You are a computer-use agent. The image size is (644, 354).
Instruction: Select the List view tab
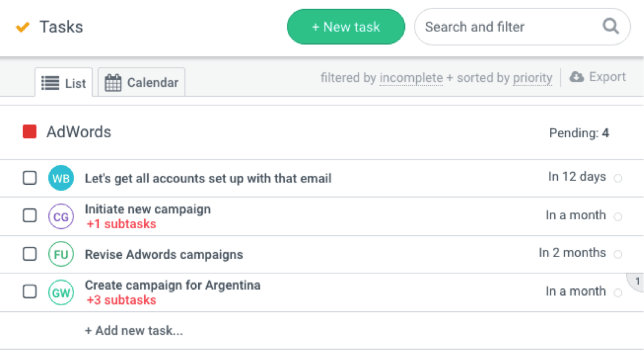pyautogui.click(x=64, y=83)
